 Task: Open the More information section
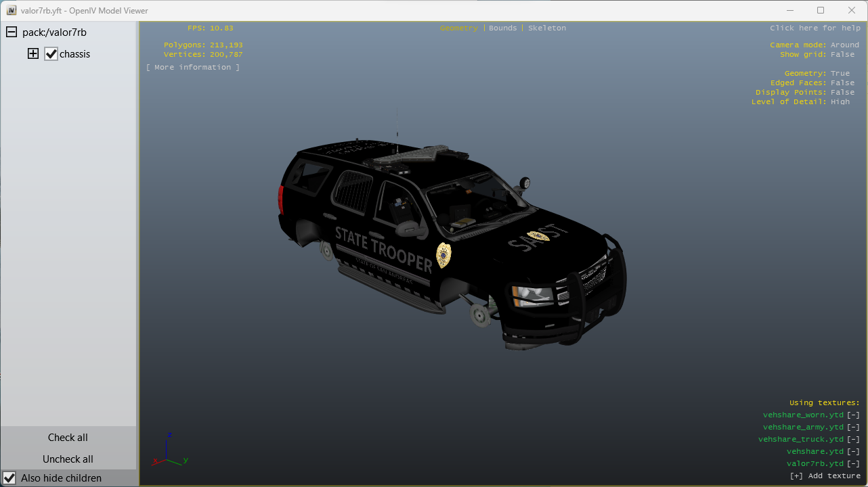193,68
